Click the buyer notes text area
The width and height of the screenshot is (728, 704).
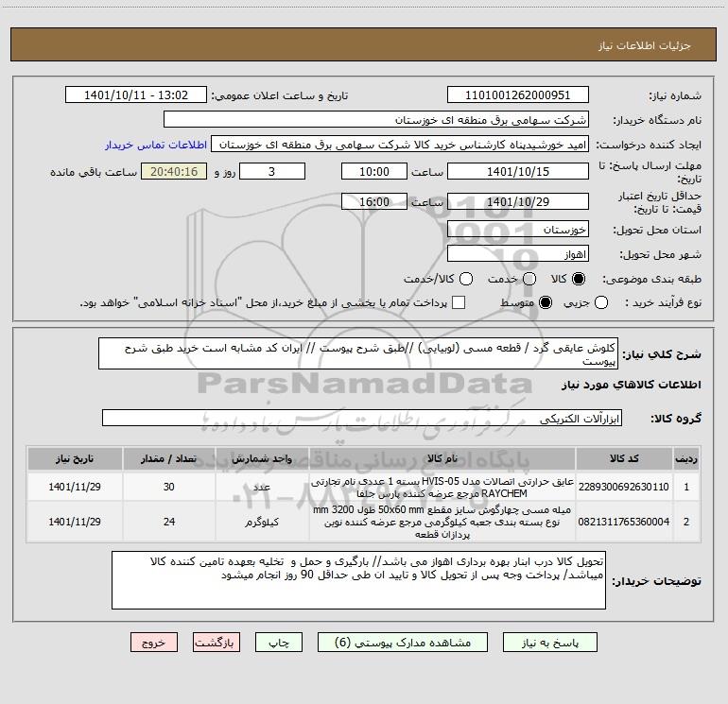pyautogui.click(x=358, y=580)
